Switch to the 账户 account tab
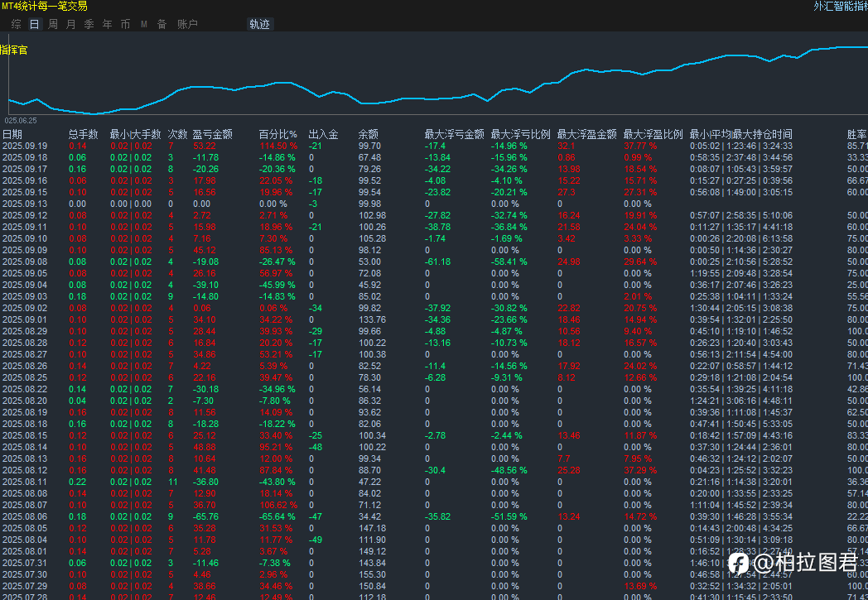The image size is (868, 600). point(187,24)
